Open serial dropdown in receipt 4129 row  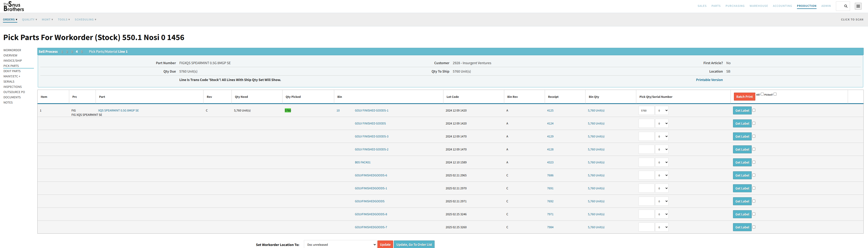point(662,137)
